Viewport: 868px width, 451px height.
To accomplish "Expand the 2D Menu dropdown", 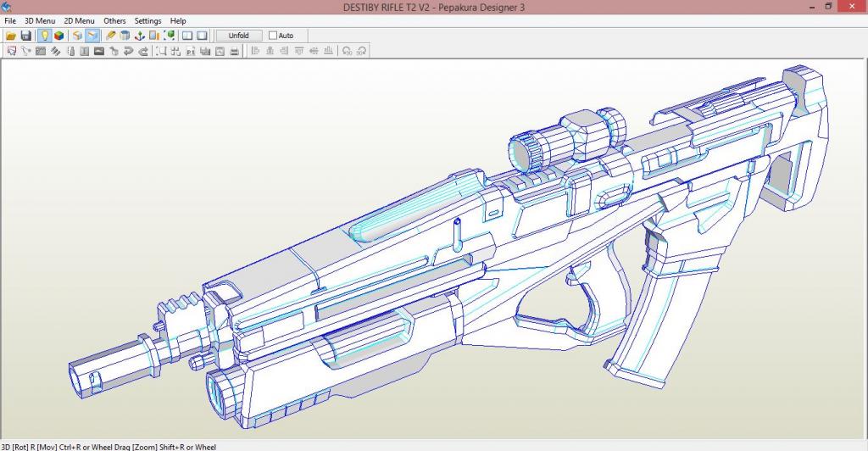I will pos(79,20).
